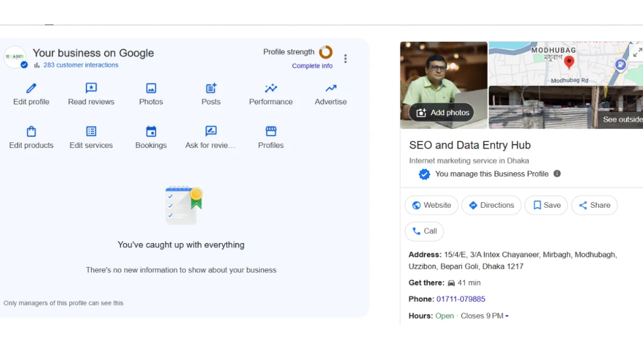Open the Bookings calendar icon
Image resolution: width=643 pixels, height=364 pixels.
(151, 132)
